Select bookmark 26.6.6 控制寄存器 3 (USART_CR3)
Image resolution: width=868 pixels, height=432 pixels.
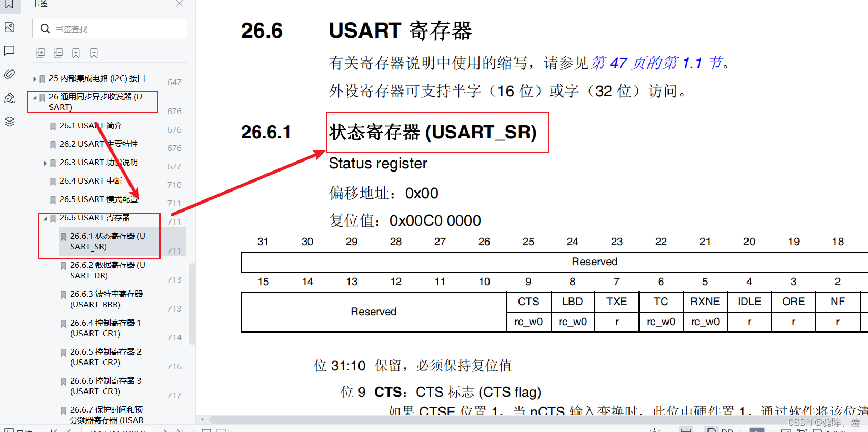pos(106,386)
